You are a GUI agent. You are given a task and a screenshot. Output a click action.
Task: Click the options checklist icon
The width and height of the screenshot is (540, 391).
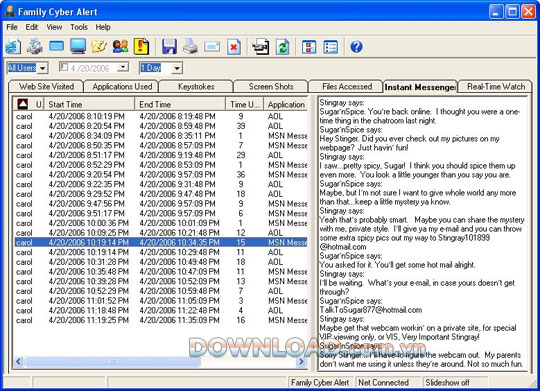pyautogui.click(x=309, y=47)
